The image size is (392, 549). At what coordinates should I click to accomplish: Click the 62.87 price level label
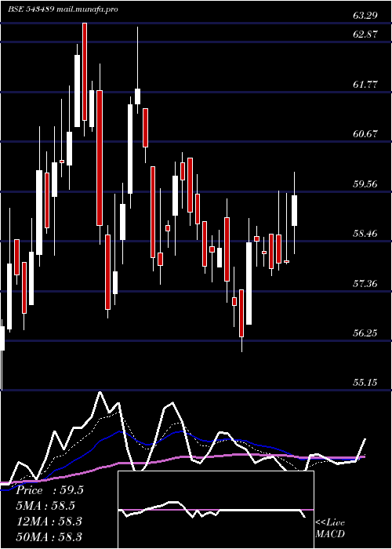click(x=365, y=35)
